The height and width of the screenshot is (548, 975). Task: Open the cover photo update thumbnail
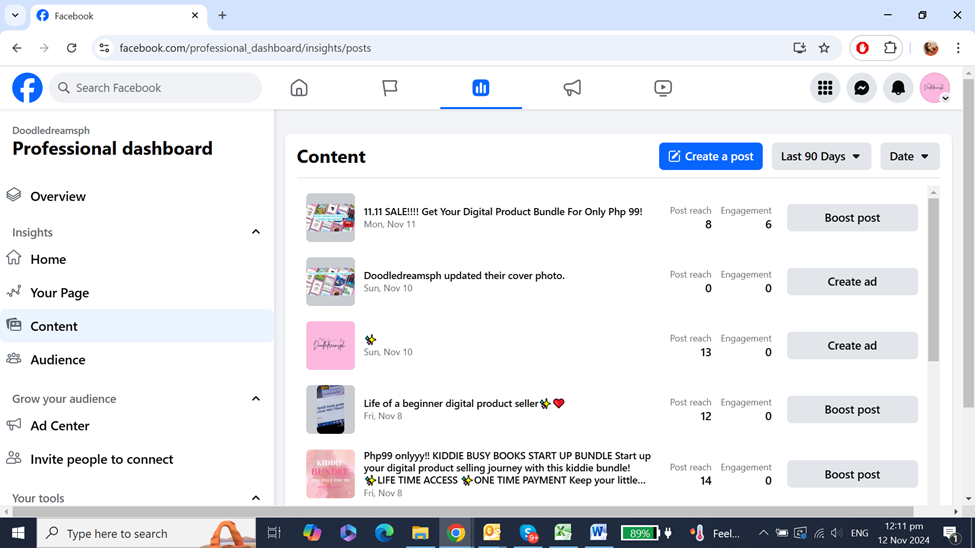(x=330, y=282)
